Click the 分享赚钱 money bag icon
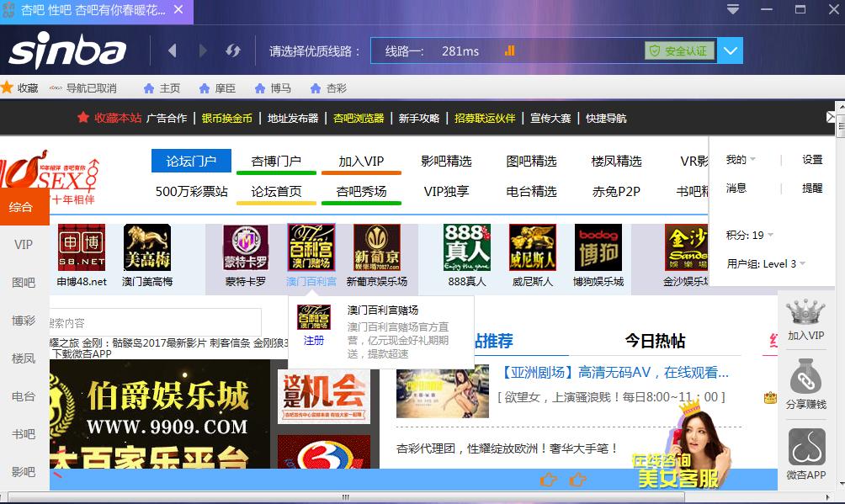The image size is (845, 504). [805, 376]
